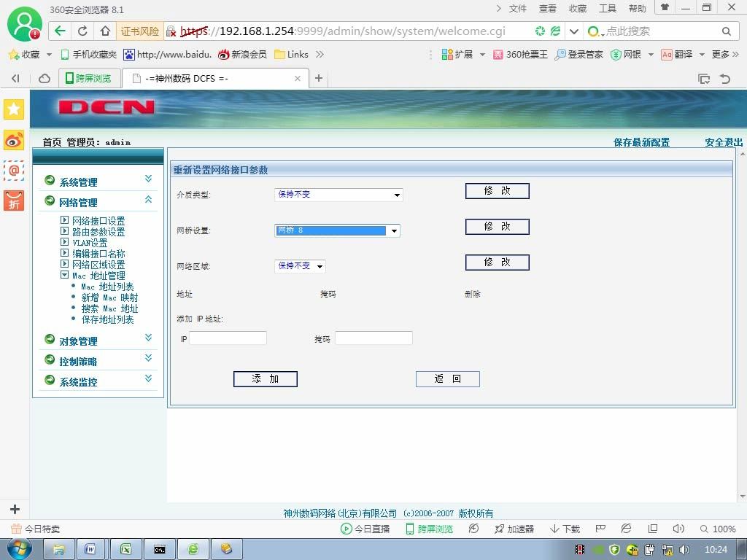Expand hidden bookmarks chevron after Links
747x560 pixels.
pyautogui.click(x=320, y=55)
